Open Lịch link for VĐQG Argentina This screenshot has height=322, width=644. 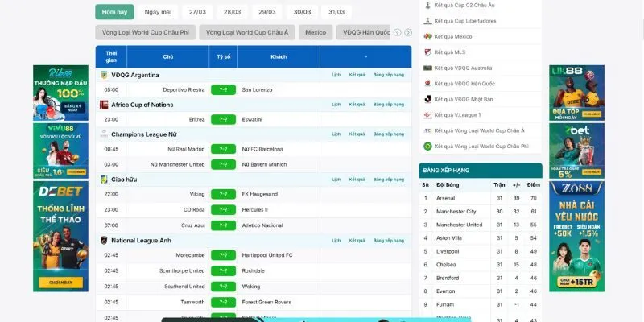336,75
